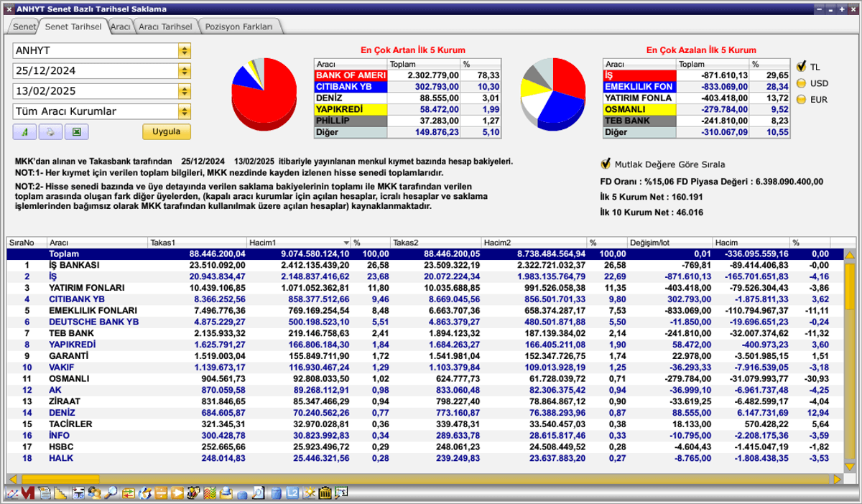862x504 pixels.
Task: Open the mail inbox tray icon
Action: click(226, 493)
